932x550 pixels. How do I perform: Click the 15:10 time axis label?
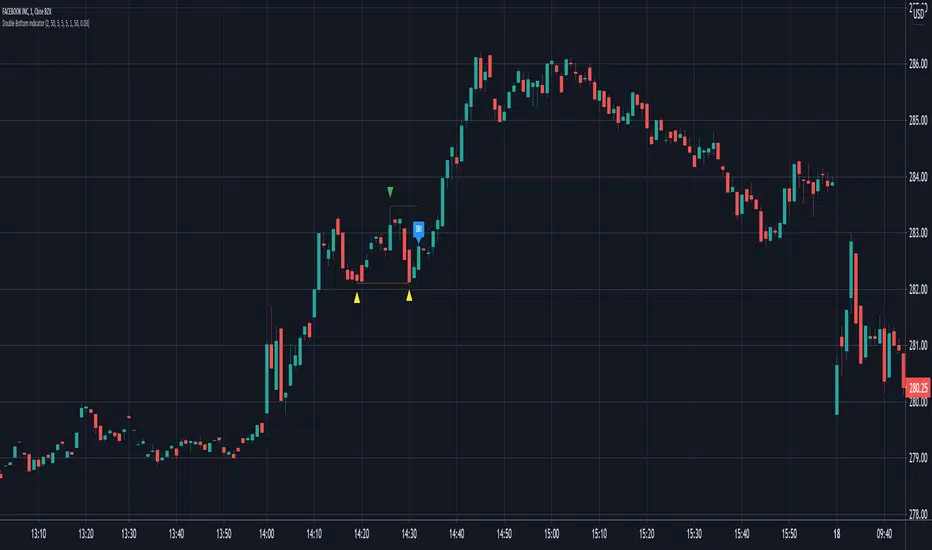[599, 534]
